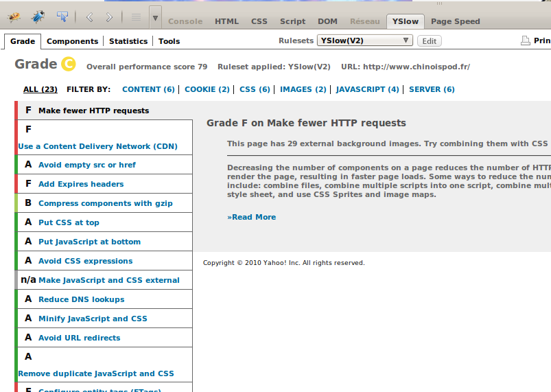Screen dimensions: 551x392
Task: Filter results by IMAGES (2)
Action: click(x=303, y=89)
